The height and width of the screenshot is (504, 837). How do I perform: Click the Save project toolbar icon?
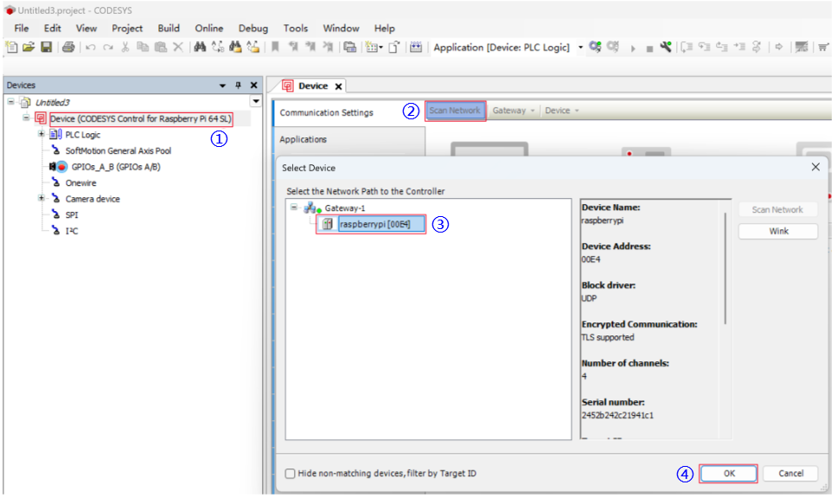tap(46, 48)
